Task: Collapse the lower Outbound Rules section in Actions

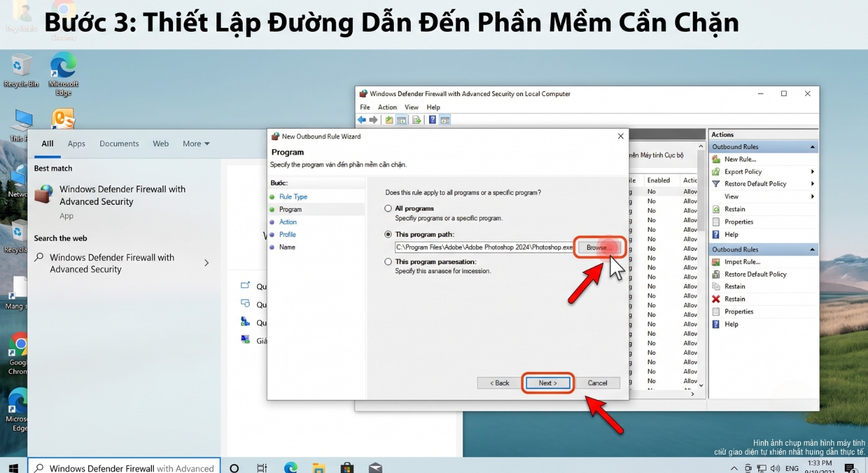Action: (x=812, y=249)
